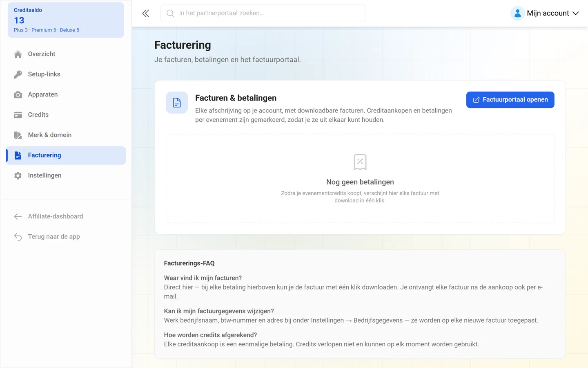Click the 'Nog geen betalingen' heading

360,182
